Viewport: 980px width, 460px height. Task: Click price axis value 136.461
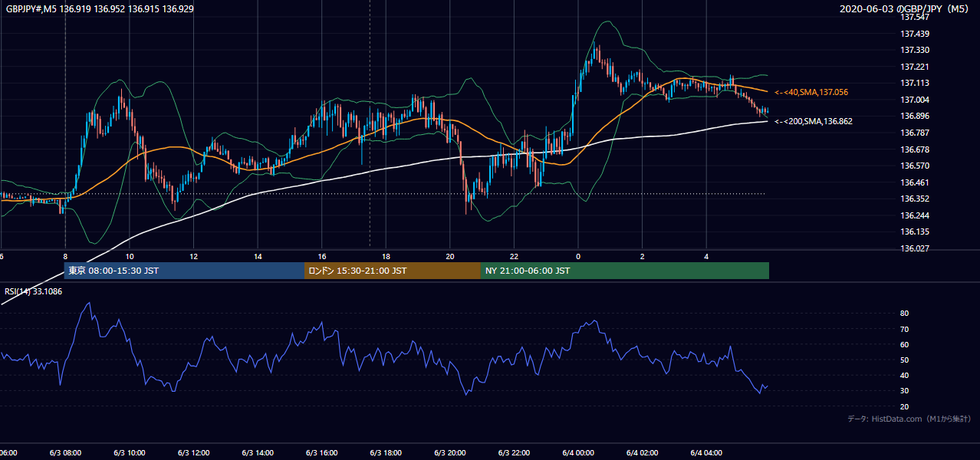915,182
